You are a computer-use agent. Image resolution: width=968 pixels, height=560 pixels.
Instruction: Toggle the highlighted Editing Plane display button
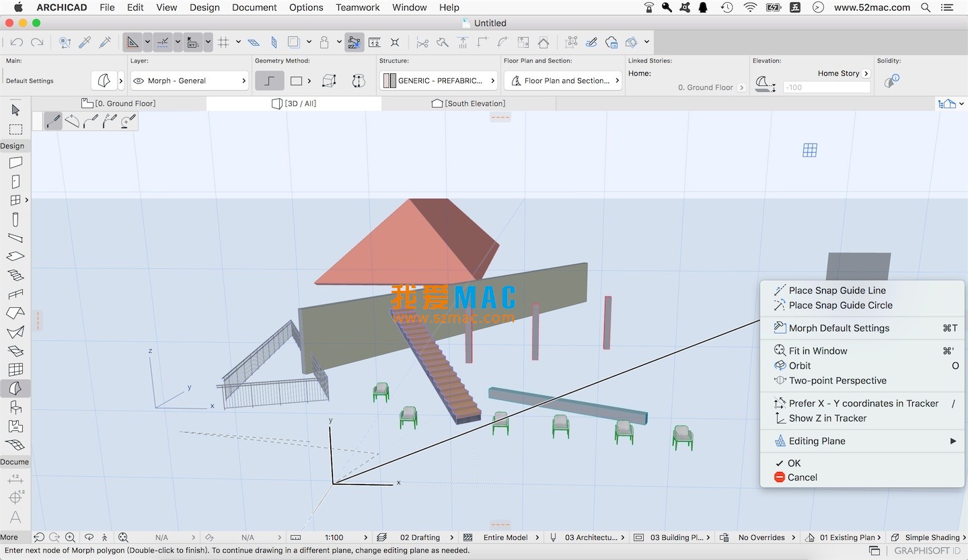pyautogui.click(x=355, y=42)
